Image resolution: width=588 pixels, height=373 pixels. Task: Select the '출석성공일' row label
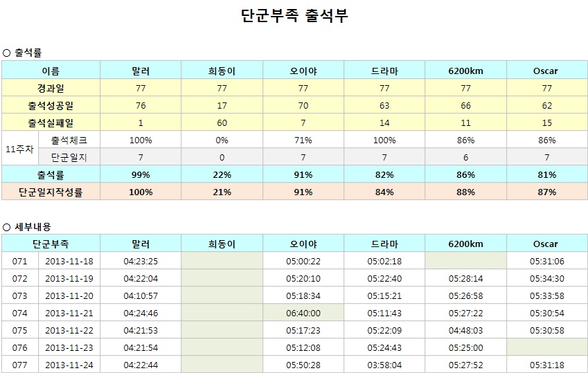pos(51,105)
